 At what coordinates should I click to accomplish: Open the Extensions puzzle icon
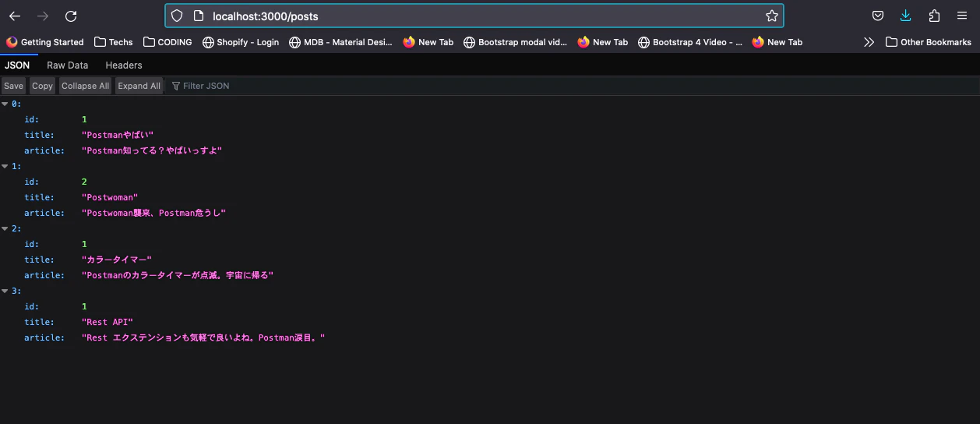coord(934,16)
